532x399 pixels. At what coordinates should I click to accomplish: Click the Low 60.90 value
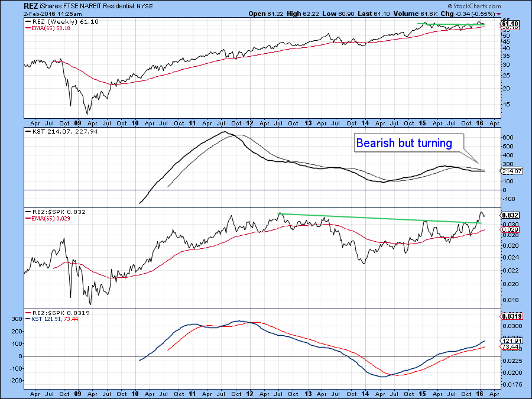pos(338,14)
